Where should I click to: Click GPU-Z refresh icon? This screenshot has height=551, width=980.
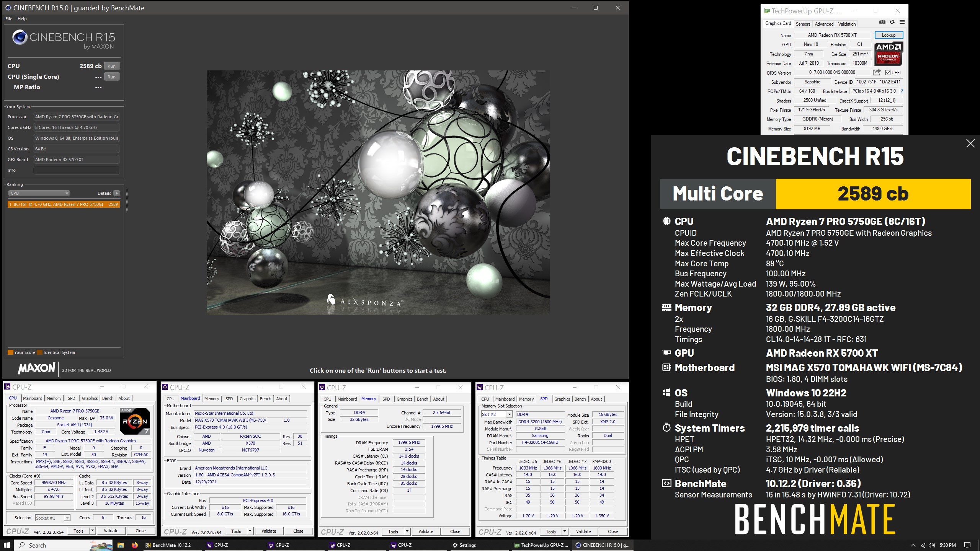point(892,22)
